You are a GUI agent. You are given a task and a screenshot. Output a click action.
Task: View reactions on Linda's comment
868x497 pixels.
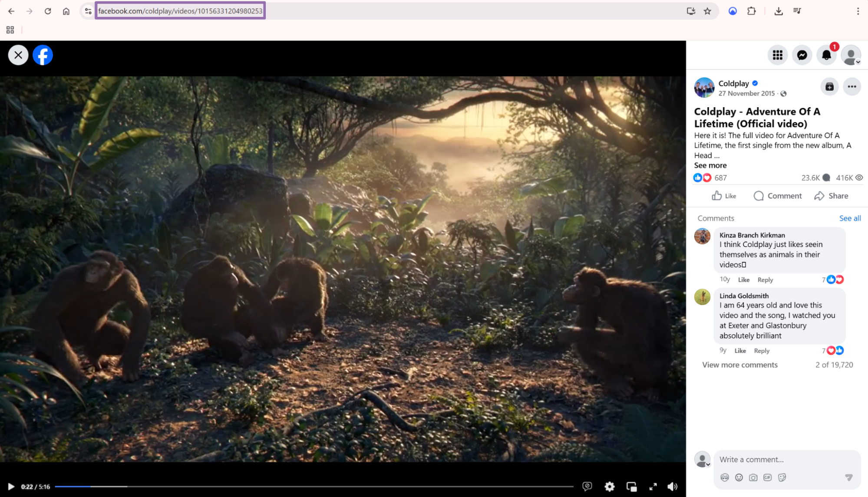833,350
